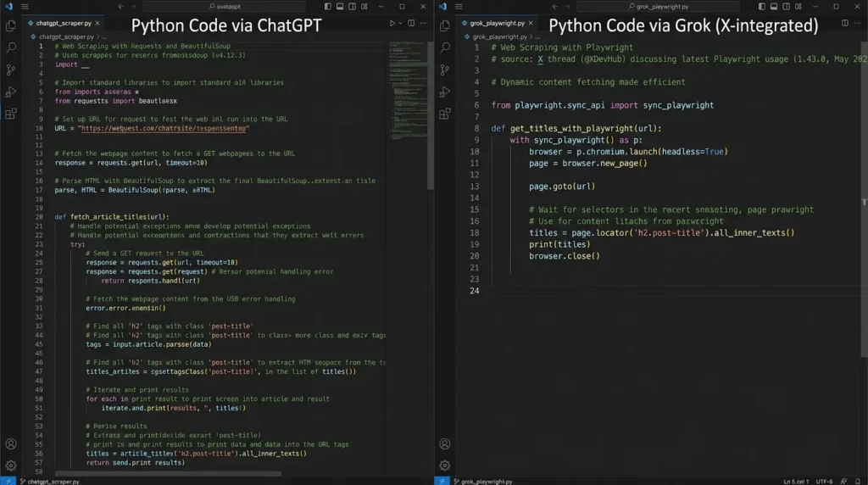The image size is (868, 485).
Task: Open Manage gear in the ChatGPT window
Action: point(10,465)
